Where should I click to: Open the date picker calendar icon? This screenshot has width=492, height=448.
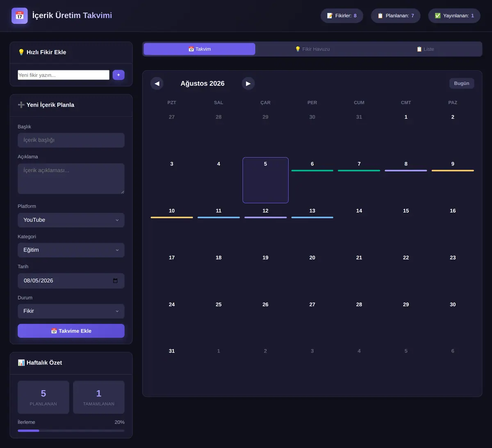(x=115, y=281)
